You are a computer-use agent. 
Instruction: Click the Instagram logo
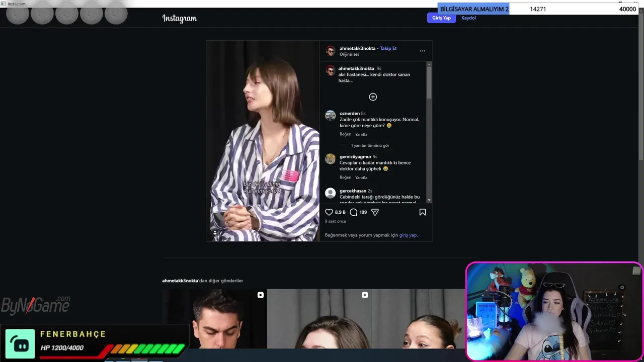pyautogui.click(x=179, y=19)
